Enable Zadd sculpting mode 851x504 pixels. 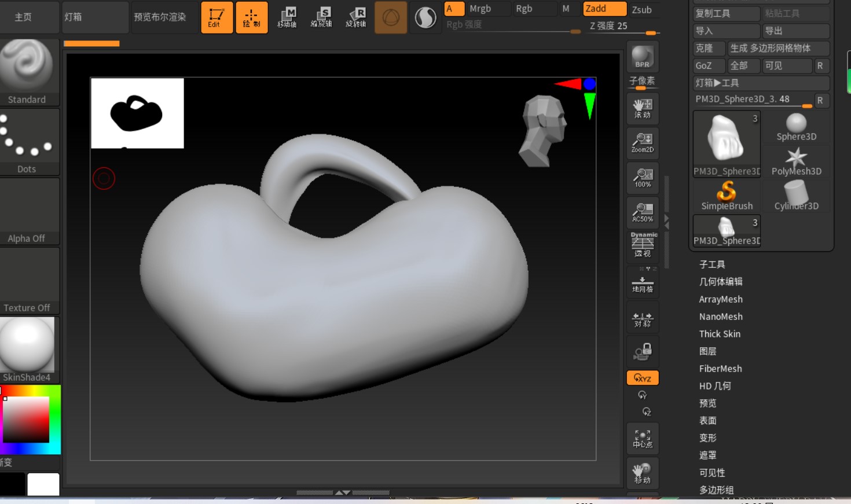605,9
